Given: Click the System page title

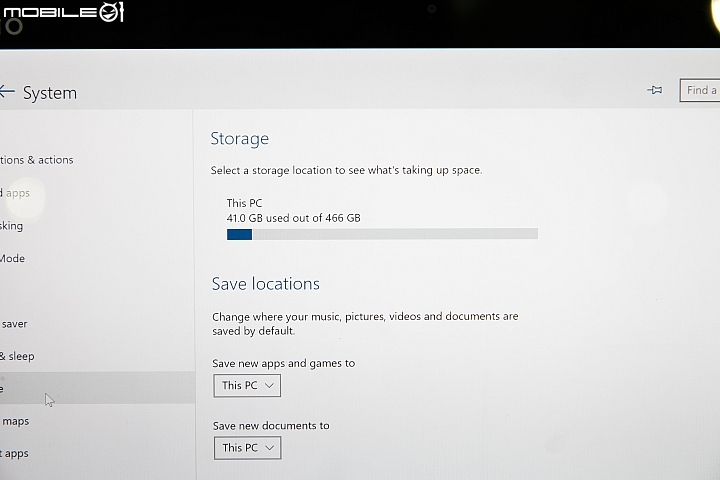Looking at the screenshot, I should coord(50,93).
